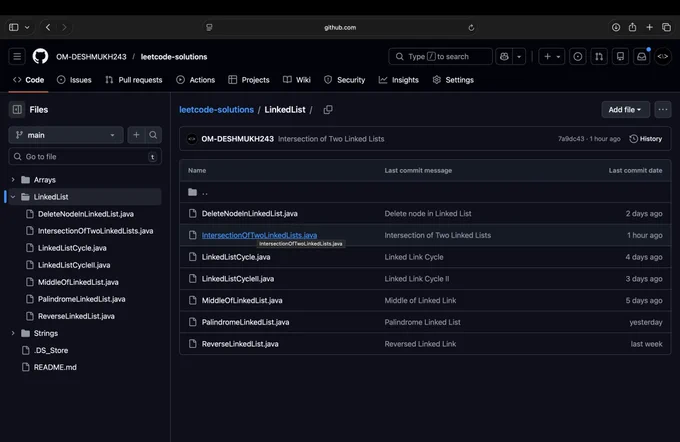This screenshot has width=680, height=442.
Task: Open the Insights tab
Action: [399, 80]
